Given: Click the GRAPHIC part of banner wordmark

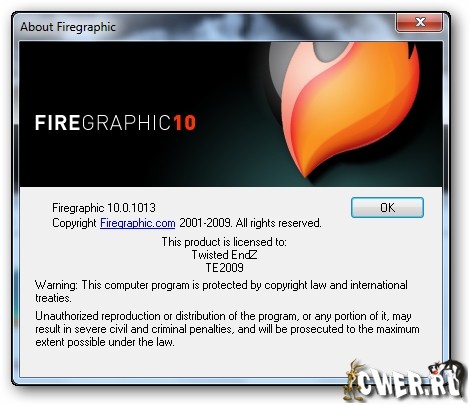Looking at the screenshot, I should pyautogui.click(x=126, y=122).
